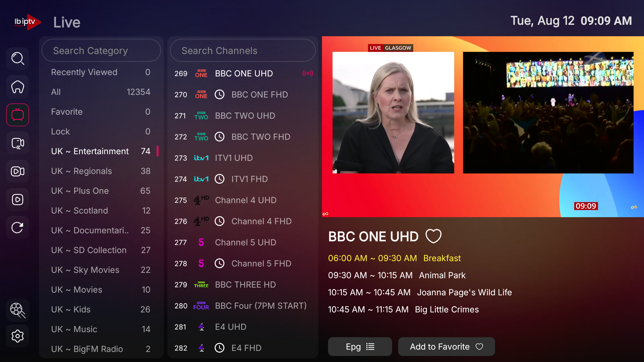This screenshot has width=644, height=362.
Task: Open the search icon in the sidebar
Action: (17, 59)
